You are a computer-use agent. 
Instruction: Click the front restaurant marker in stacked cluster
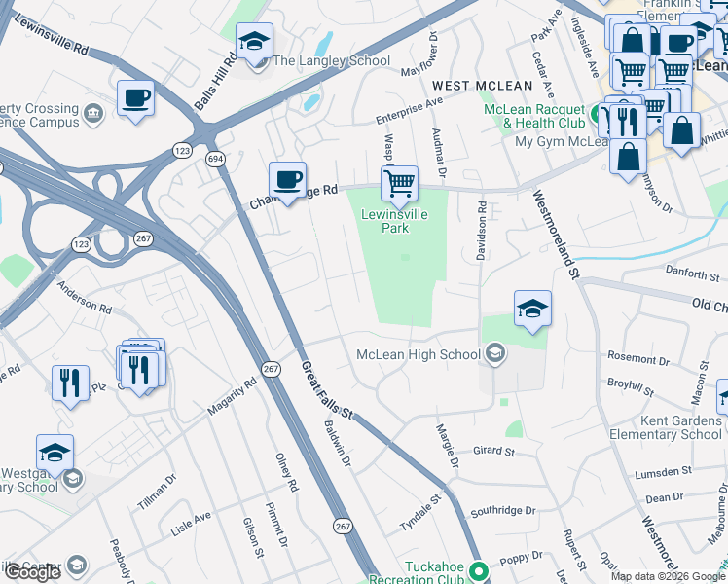[x=139, y=373]
